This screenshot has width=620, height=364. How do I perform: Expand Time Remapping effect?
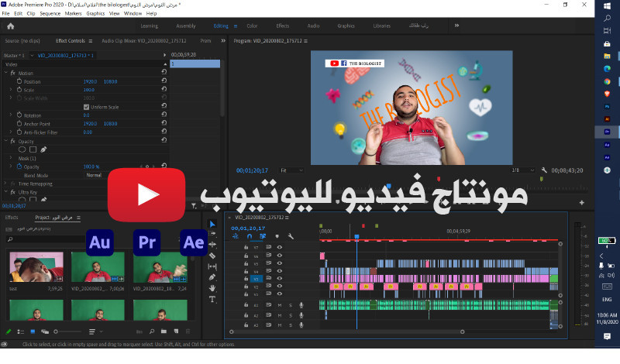[5, 184]
